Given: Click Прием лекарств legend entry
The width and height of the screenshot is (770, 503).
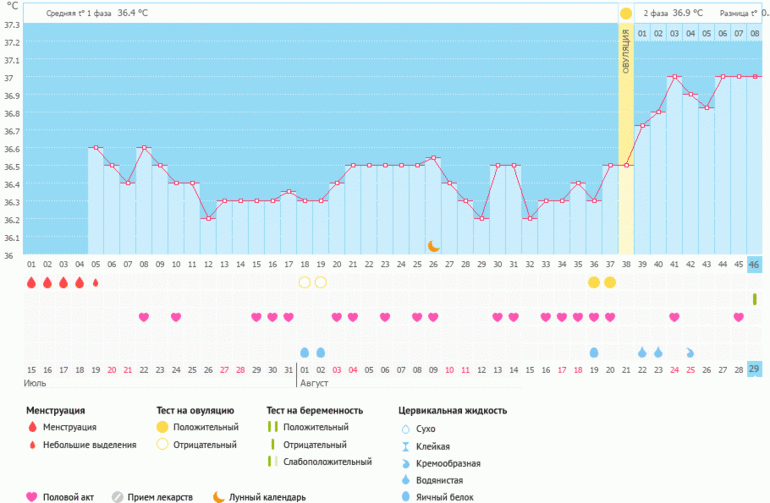Looking at the screenshot, I should pos(154,496).
